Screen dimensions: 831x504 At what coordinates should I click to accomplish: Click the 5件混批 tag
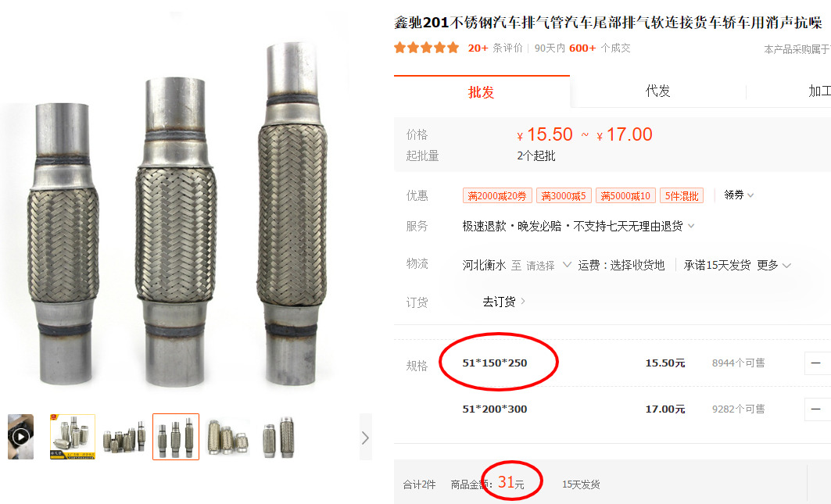682,195
